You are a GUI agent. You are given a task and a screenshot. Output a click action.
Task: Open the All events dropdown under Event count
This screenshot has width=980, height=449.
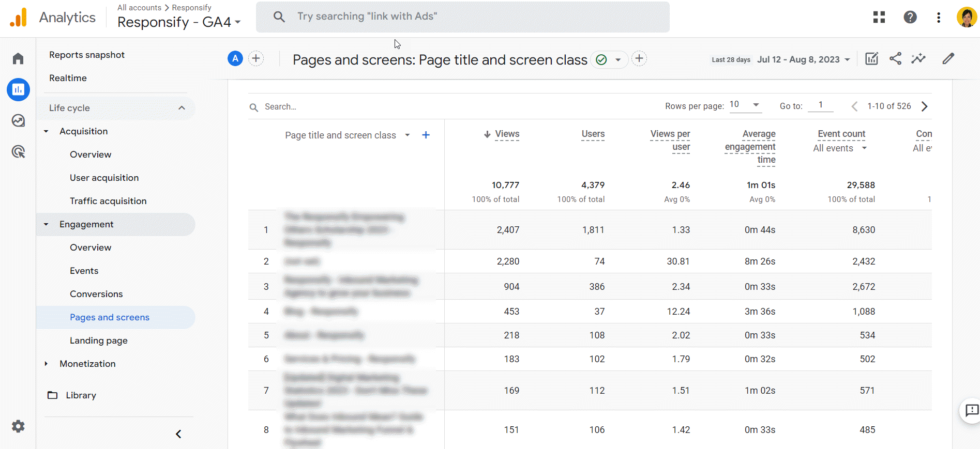840,148
